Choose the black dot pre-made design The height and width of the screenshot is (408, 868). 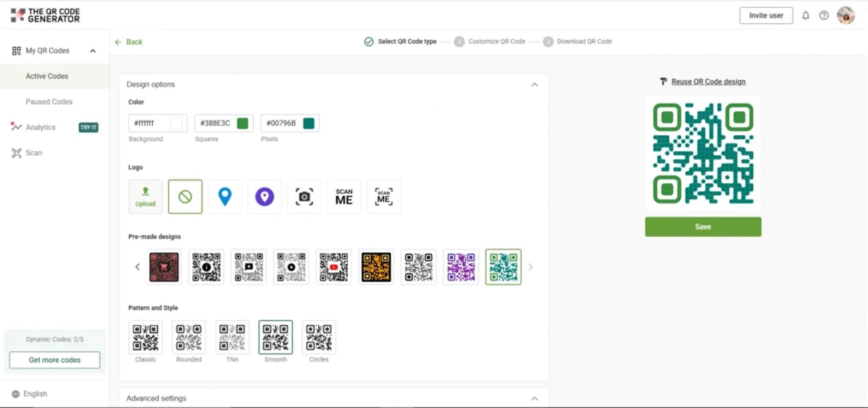tap(291, 267)
